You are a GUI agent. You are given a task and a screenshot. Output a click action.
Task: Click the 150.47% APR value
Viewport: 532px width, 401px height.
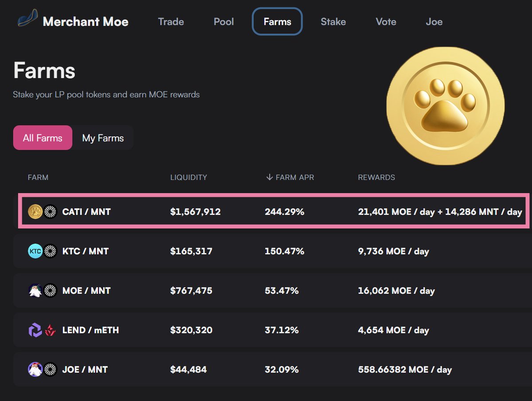click(x=285, y=251)
